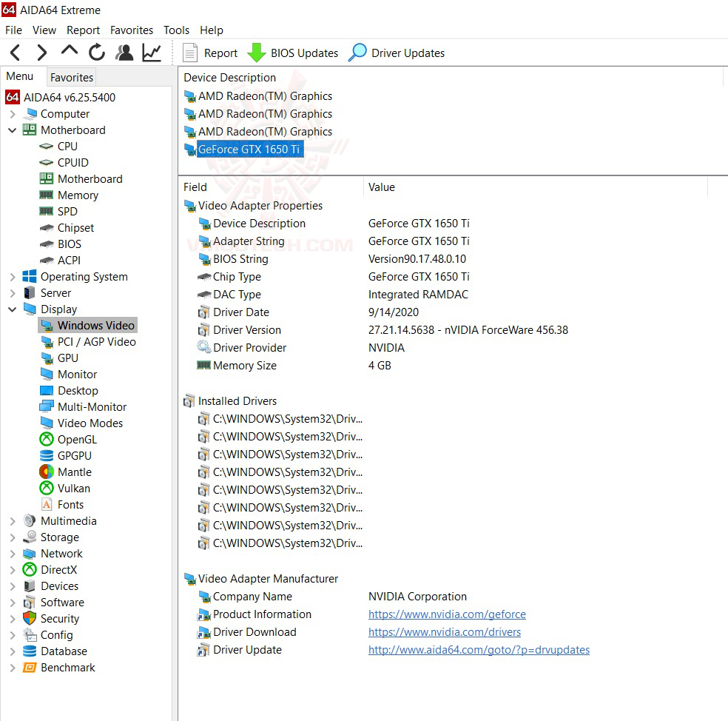This screenshot has height=721, width=728.
Task: Expand the Devices tree node
Action: (x=13, y=586)
